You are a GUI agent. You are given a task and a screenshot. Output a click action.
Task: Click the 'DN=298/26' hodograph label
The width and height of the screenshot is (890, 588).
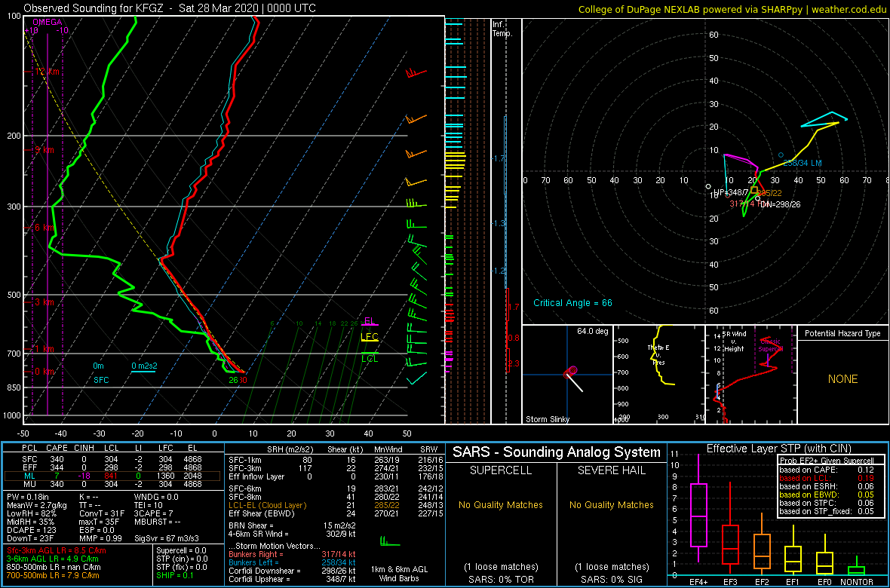click(x=781, y=204)
